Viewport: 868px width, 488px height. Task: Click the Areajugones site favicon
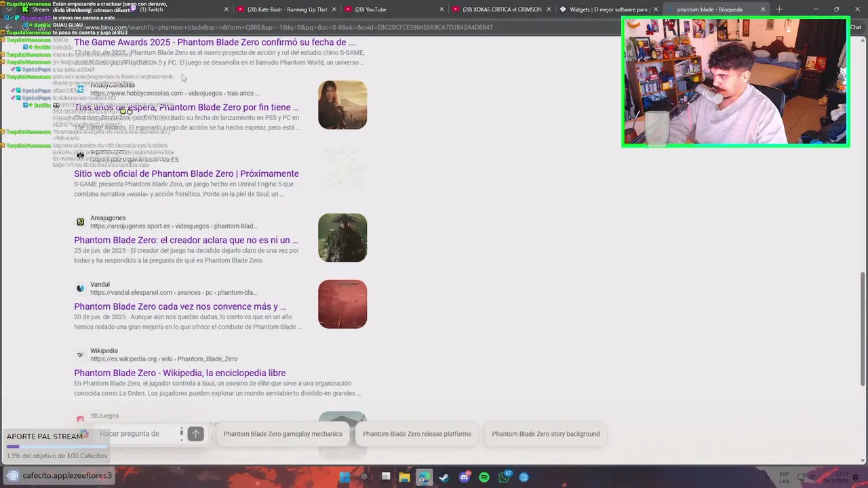(80, 222)
